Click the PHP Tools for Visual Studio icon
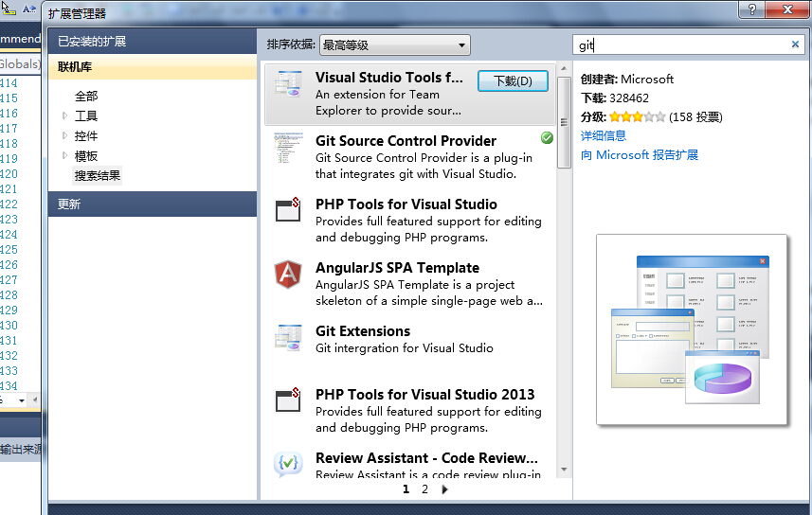This screenshot has height=515, width=812. click(x=288, y=210)
